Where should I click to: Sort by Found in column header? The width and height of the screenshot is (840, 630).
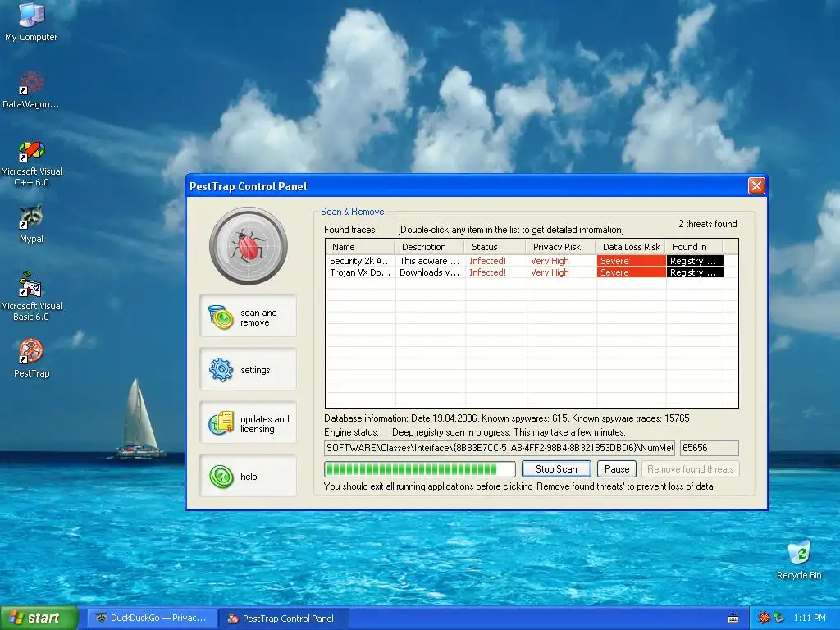(694, 247)
